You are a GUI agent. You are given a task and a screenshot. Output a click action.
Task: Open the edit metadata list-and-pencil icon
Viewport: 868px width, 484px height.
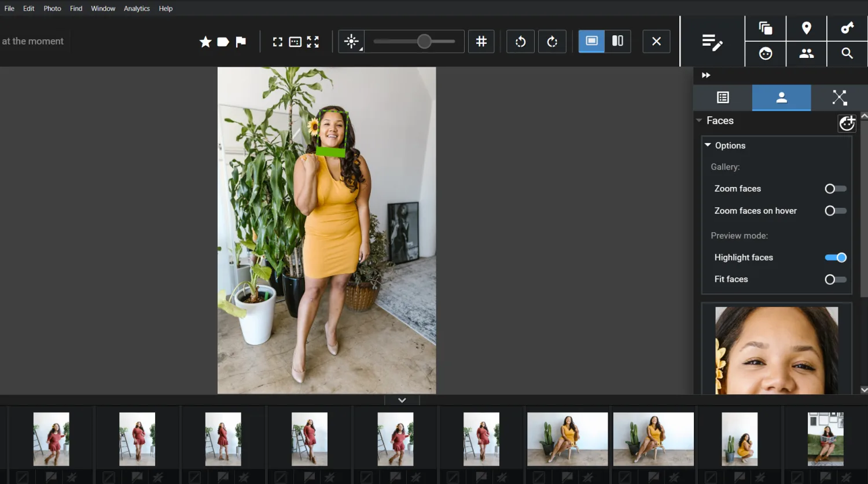coord(712,42)
